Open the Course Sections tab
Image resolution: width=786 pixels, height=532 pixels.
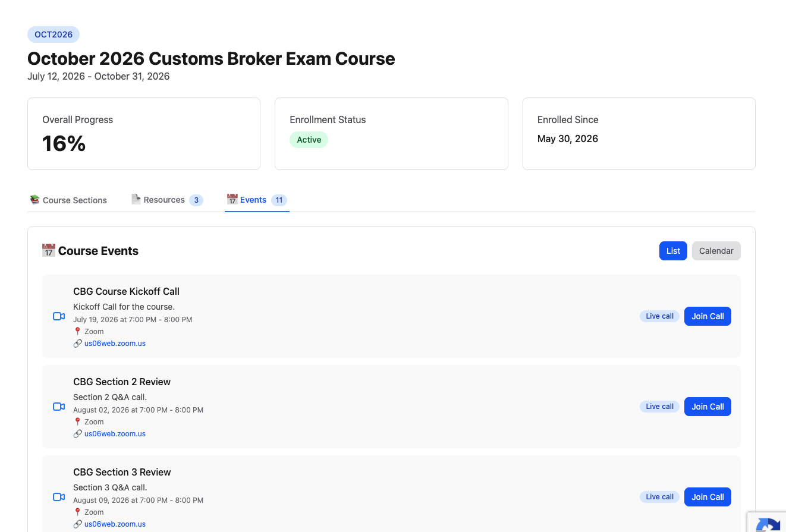coord(68,200)
